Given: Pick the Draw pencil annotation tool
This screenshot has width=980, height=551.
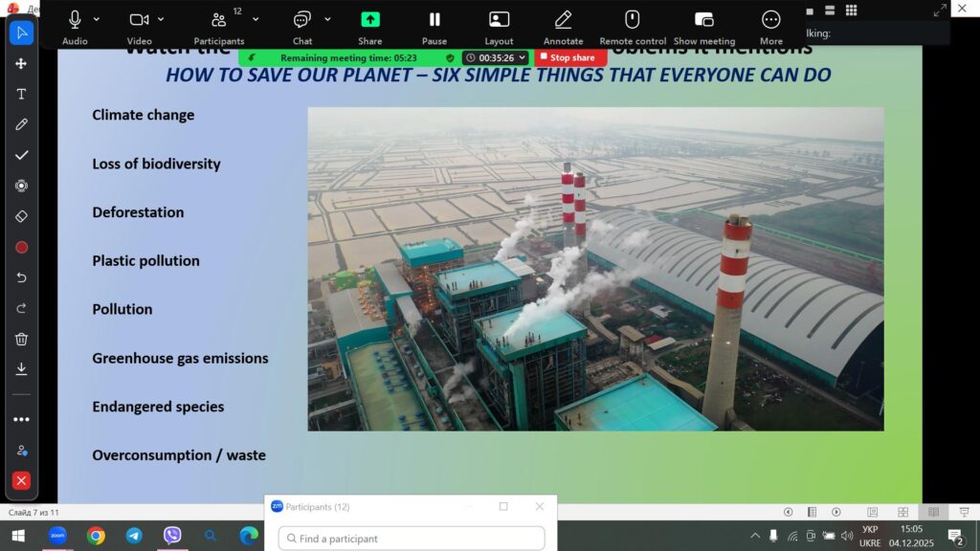Looking at the screenshot, I should [x=21, y=124].
